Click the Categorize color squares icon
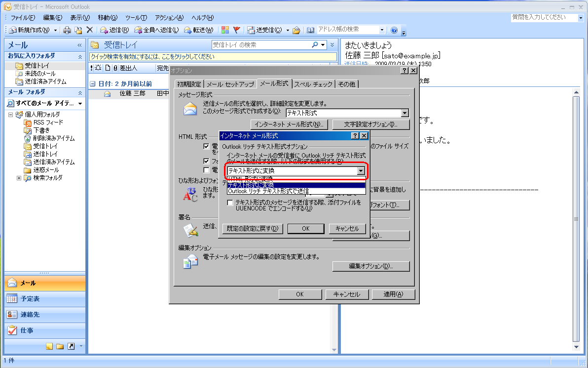 [225, 30]
